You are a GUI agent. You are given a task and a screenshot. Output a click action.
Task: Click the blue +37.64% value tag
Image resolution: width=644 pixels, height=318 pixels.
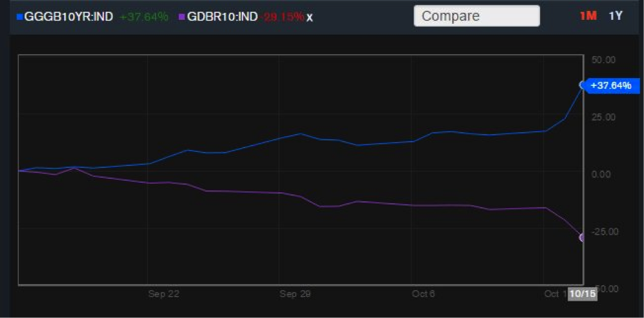click(611, 85)
